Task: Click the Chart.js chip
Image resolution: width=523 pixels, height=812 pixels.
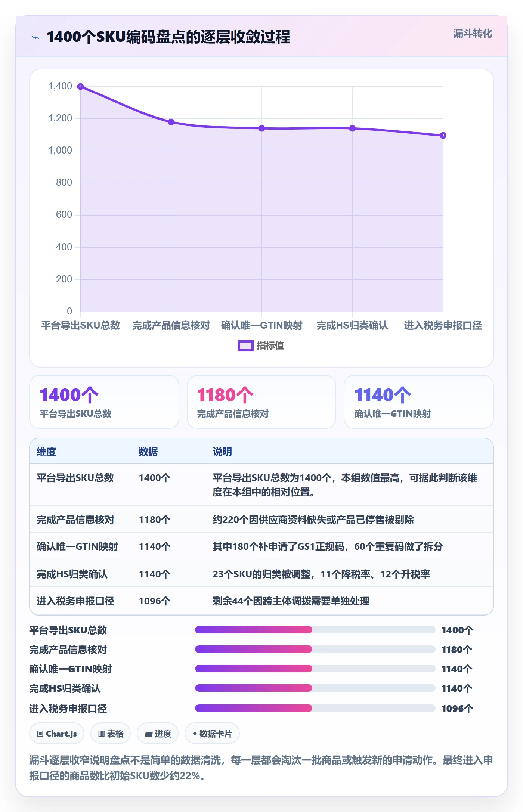Action: click(x=57, y=734)
